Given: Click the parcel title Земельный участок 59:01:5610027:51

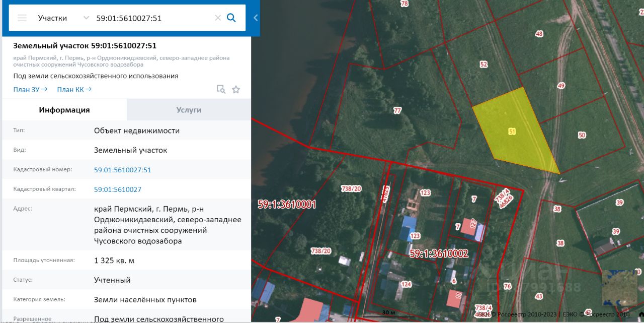Looking at the screenshot, I should (x=85, y=45).
